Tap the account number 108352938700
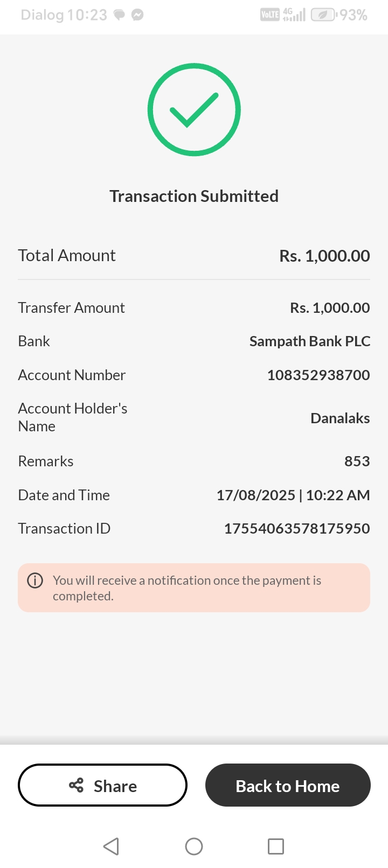The height and width of the screenshot is (868, 388). [x=318, y=375]
